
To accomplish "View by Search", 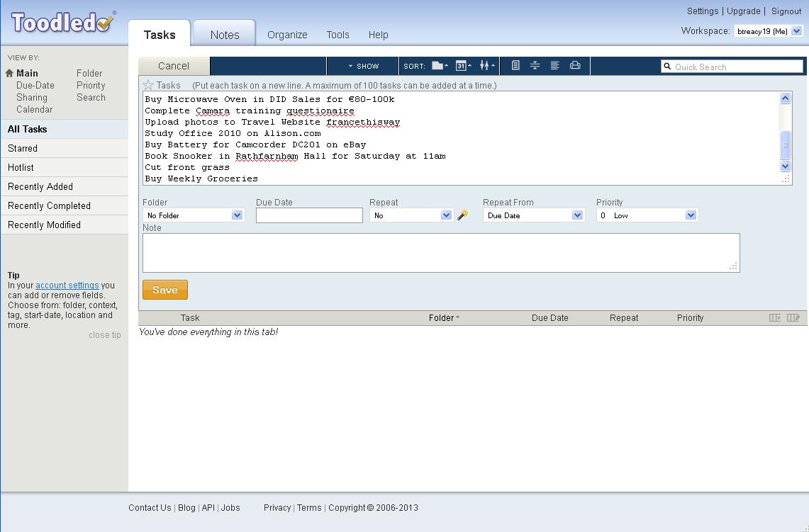I will click(x=91, y=97).
